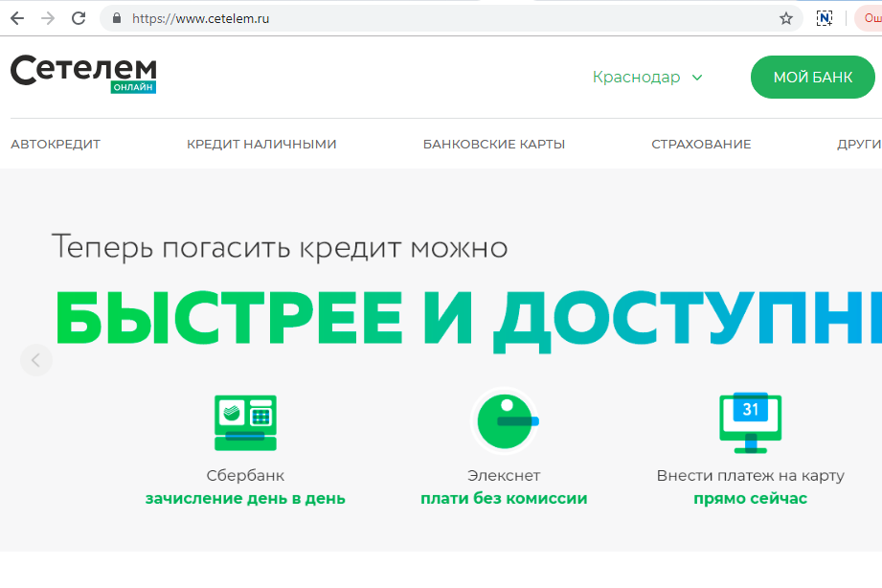Click the address bar URL field
Viewport: 882px width, 588px height.
click(x=450, y=18)
